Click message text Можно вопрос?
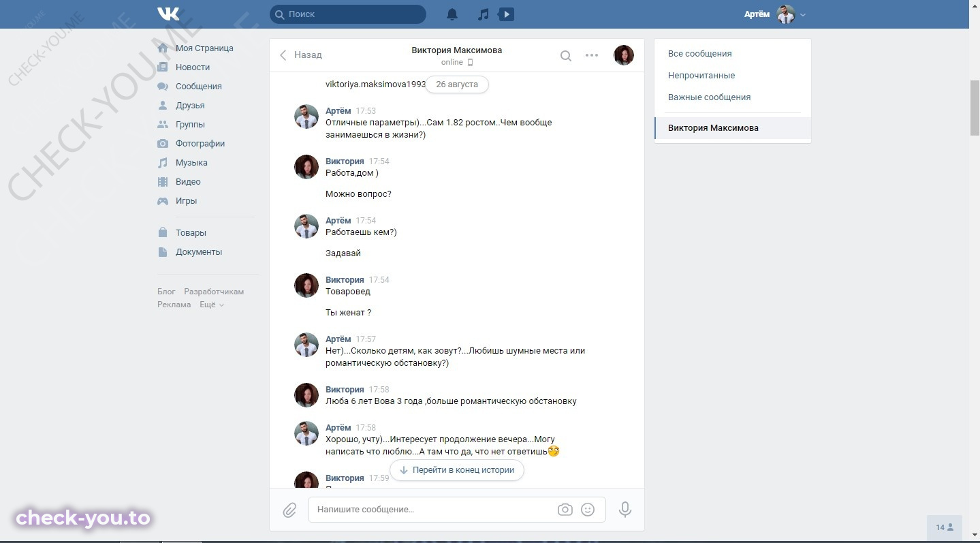Screen dimensions: 980x543 [358, 194]
